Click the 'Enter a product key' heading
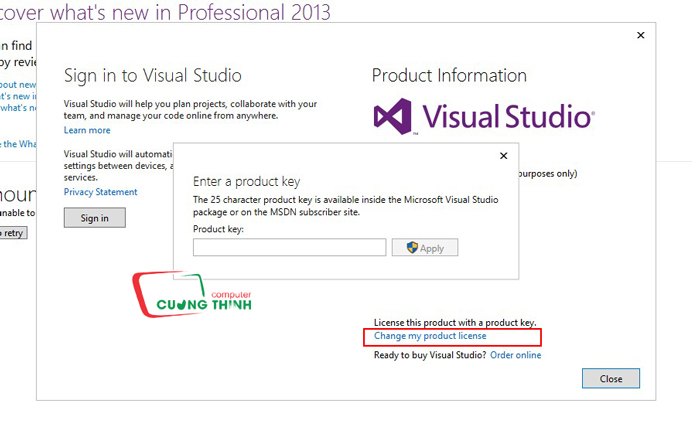The width and height of the screenshot is (700, 422). [x=246, y=182]
